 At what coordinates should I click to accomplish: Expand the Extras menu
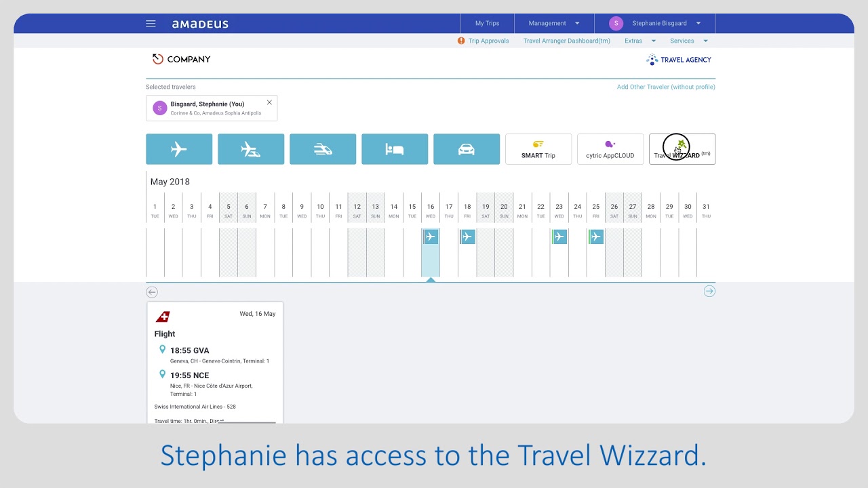(640, 41)
